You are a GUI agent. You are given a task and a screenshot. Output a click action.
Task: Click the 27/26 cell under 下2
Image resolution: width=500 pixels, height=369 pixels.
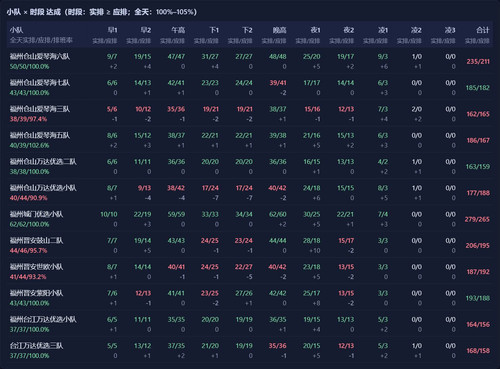point(244,293)
